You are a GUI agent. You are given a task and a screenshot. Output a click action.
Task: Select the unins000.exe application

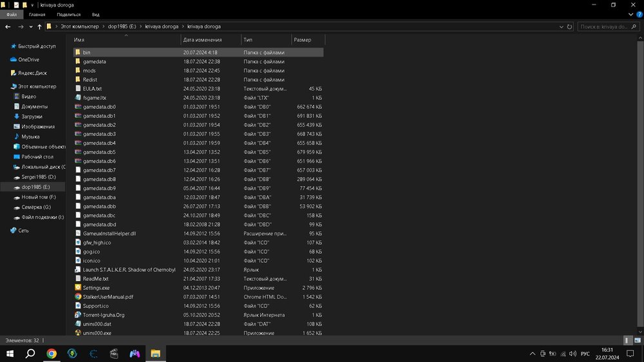[97, 333]
